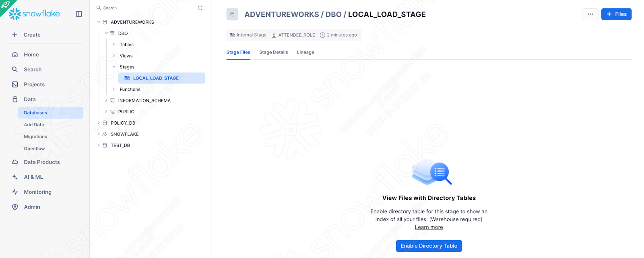Open AI & ML from sparkle icon
644x258 pixels.
(15, 177)
